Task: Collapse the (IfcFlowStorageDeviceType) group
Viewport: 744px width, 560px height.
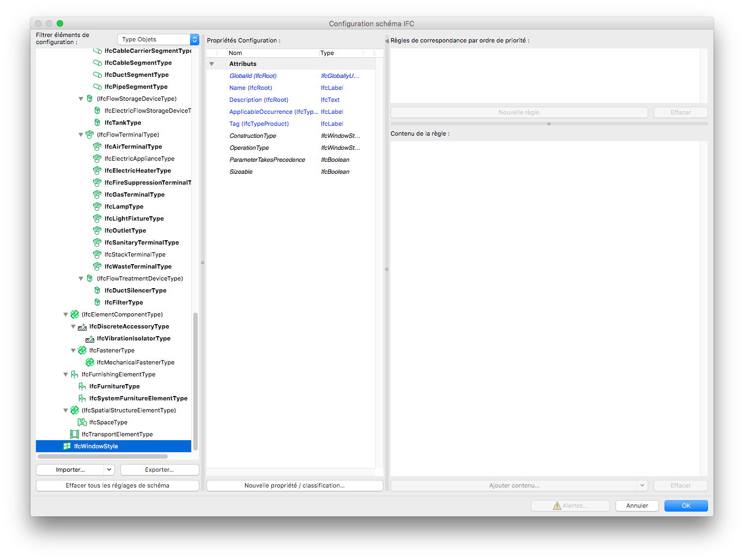Action: [x=81, y=99]
